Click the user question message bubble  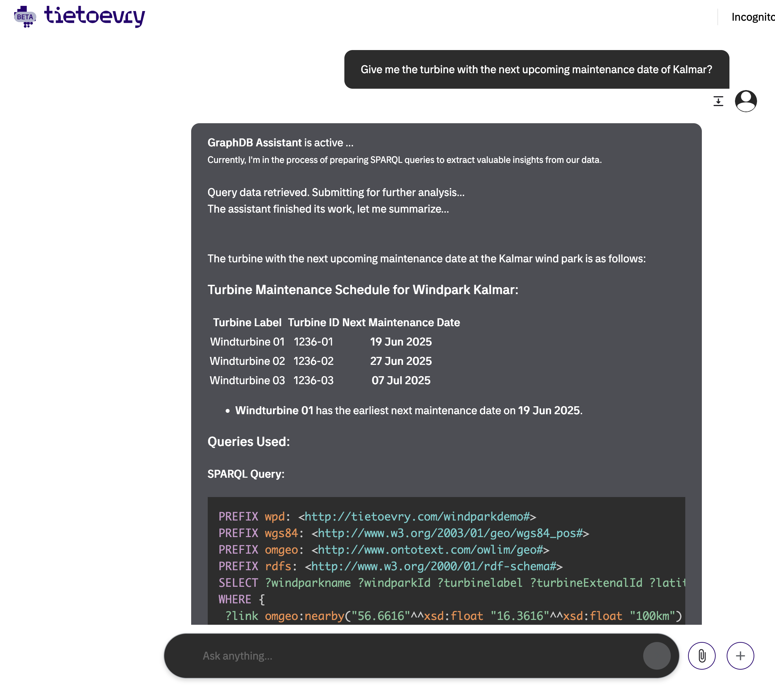point(537,69)
